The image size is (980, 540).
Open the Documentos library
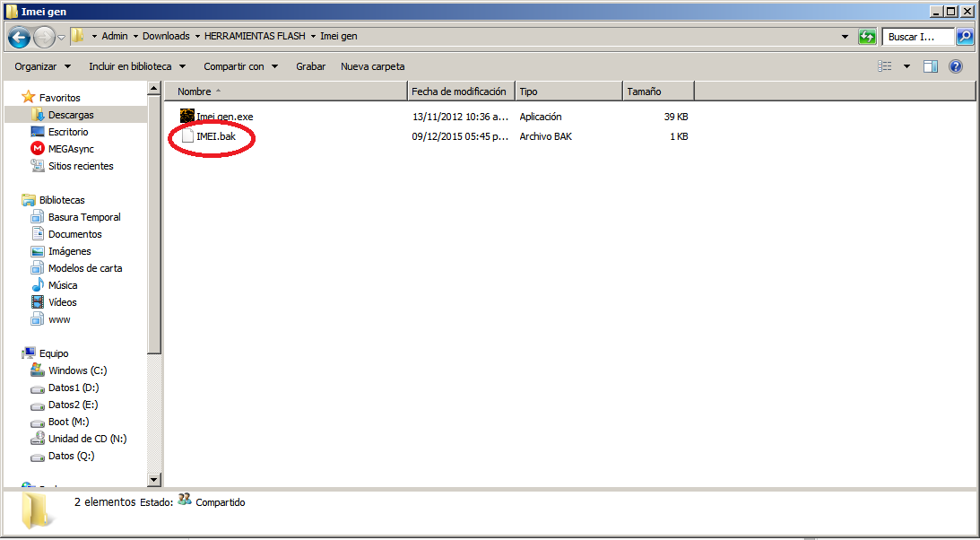pos(75,234)
